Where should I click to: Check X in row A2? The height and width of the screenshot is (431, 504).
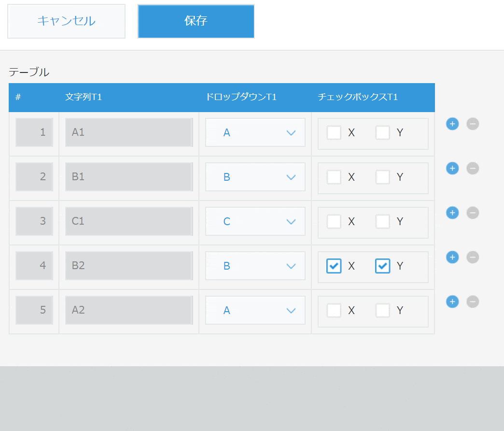(x=334, y=310)
